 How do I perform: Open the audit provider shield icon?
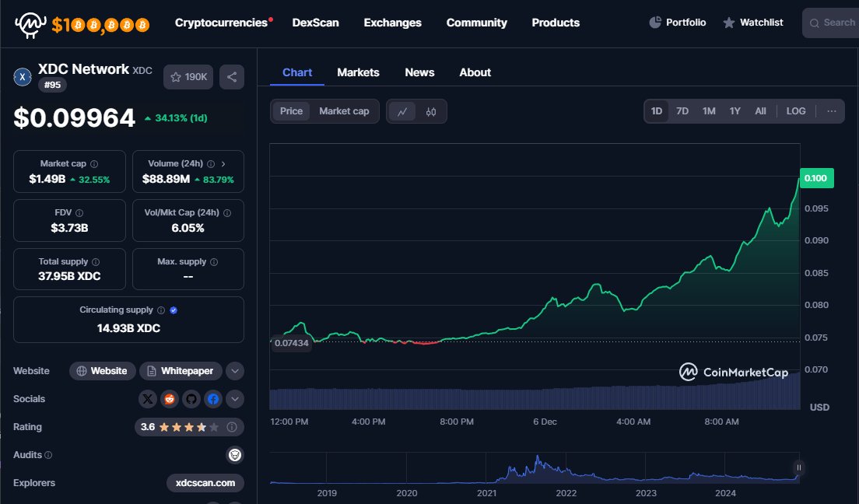235,455
